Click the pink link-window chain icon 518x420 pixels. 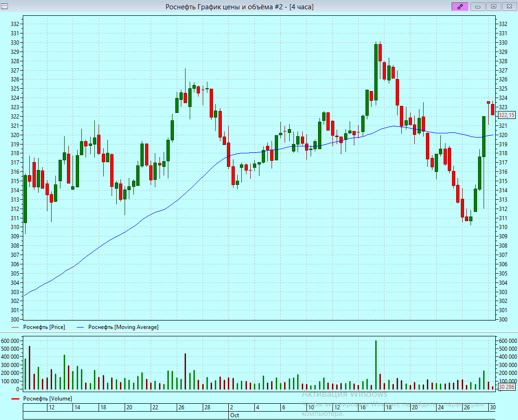459,7
